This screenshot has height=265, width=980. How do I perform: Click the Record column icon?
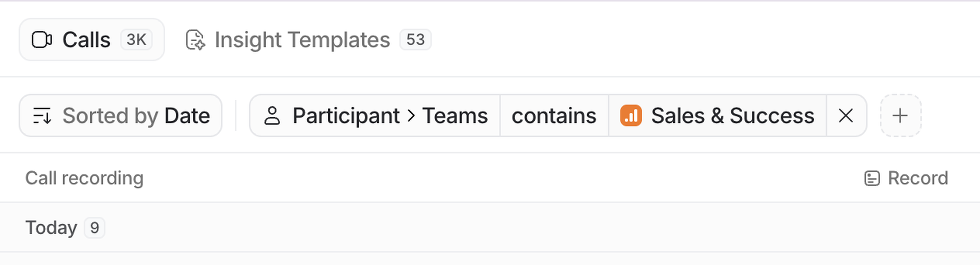click(x=872, y=178)
